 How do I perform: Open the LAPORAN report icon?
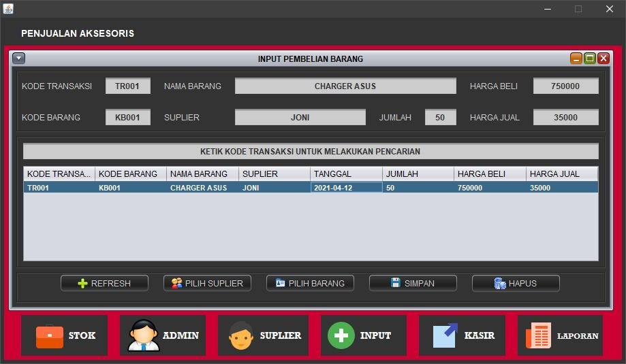[538, 335]
